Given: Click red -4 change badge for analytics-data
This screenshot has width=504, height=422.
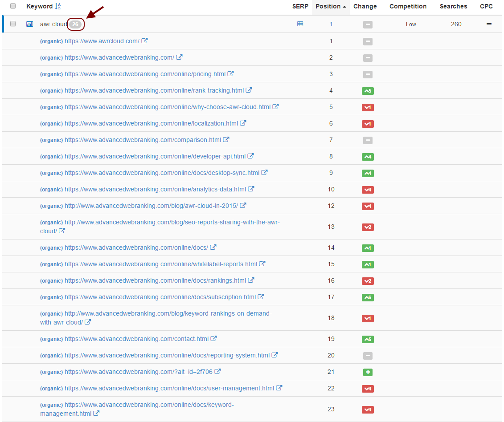Looking at the screenshot, I should pyautogui.click(x=368, y=190).
